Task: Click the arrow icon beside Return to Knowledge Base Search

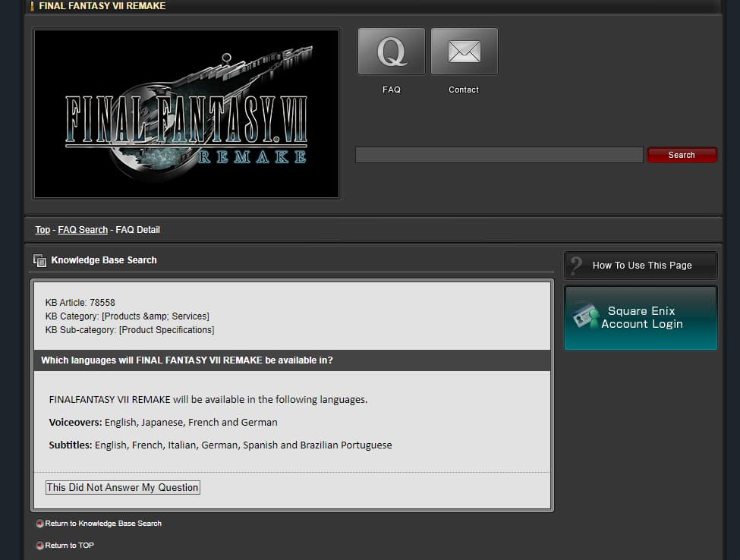Action: [x=39, y=524]
